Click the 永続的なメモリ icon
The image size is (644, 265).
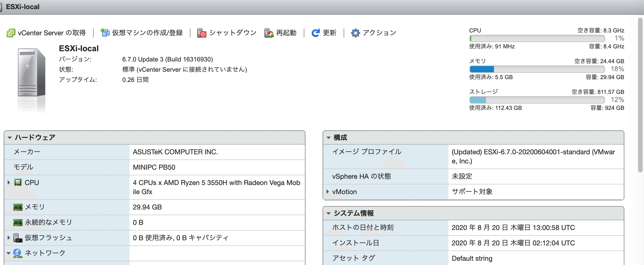click(18, 222)
